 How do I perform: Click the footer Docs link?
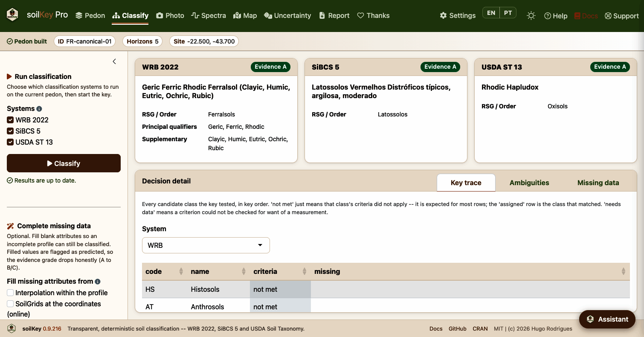pos(436,328)
